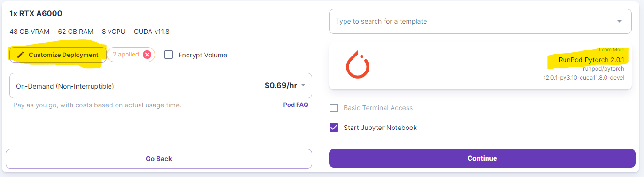Open the Pod FAQ link
This screenshot has height=177, width=644.
(296, 105)
